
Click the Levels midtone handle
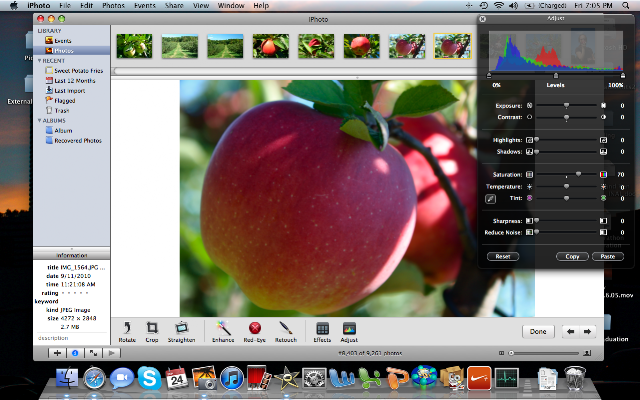pos(556,76)
